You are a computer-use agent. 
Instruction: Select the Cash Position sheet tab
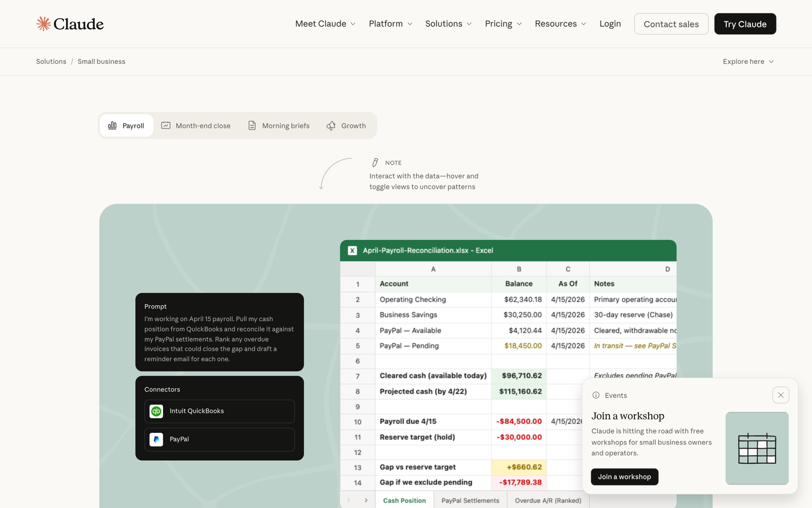point(404,500)
